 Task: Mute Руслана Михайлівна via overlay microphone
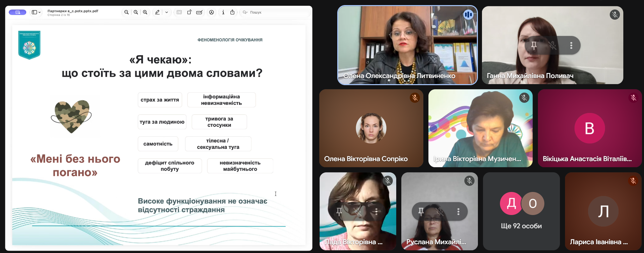(x=440, y=212)
